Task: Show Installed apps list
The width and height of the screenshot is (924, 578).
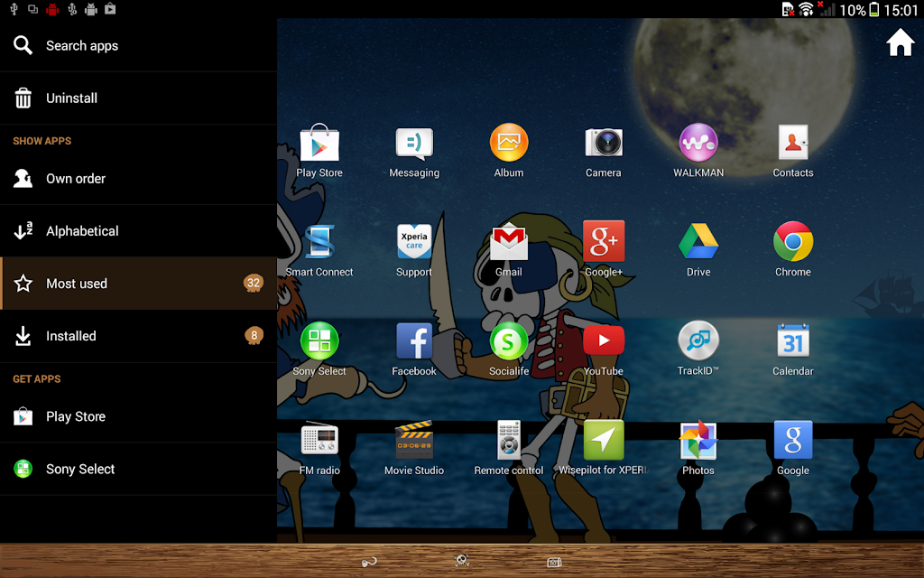Action: tap(138, 336)
